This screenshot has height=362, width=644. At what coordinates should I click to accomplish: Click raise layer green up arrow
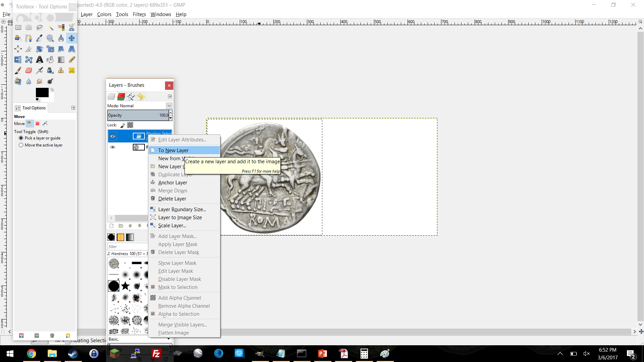click(130, 226)
